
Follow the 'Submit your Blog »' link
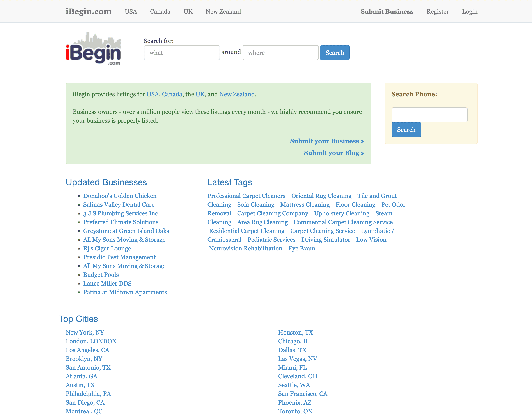point(334,153)
